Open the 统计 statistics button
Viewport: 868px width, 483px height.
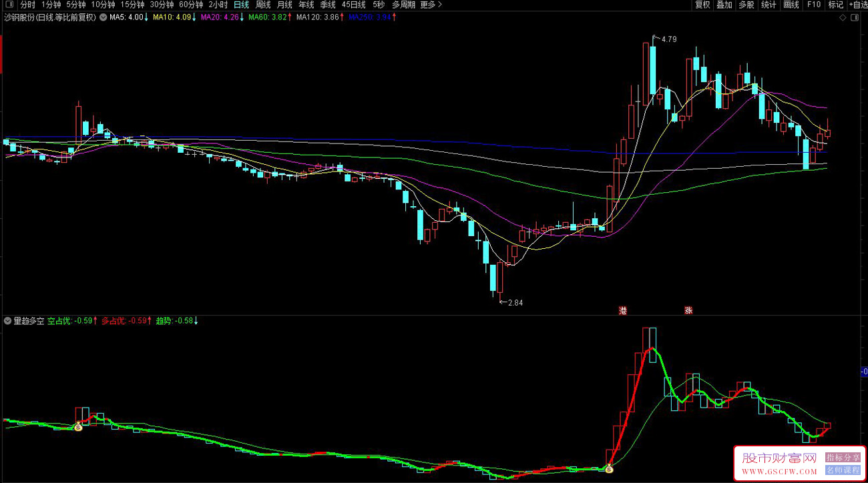point(769,5)
